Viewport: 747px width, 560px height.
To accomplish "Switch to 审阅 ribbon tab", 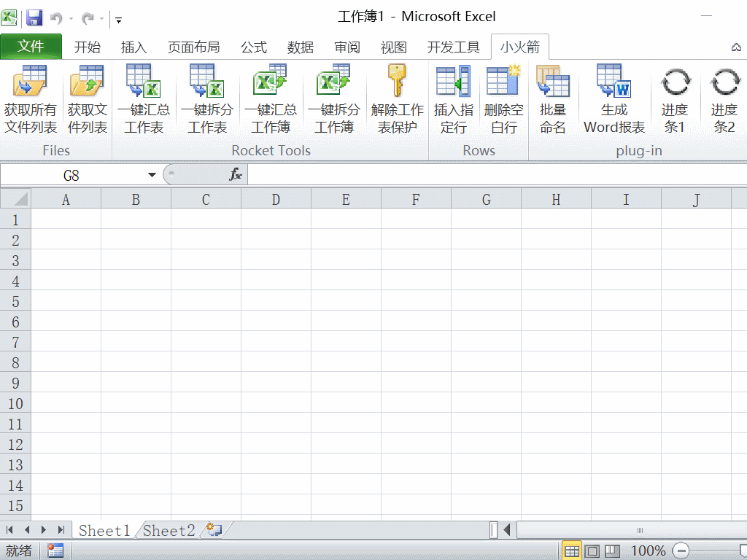I will (347, 47).
